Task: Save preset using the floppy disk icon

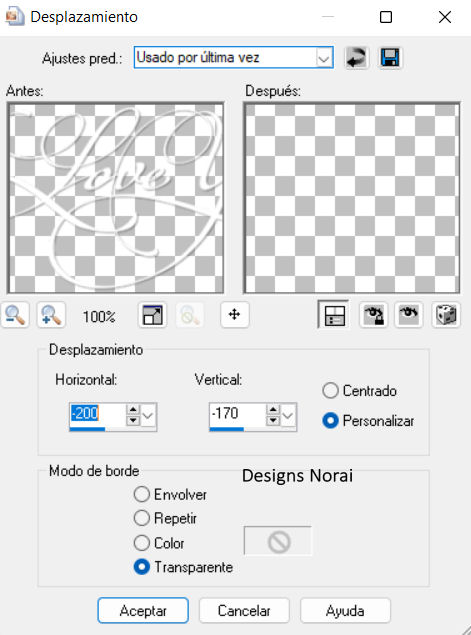Action: tap(390, 58)
